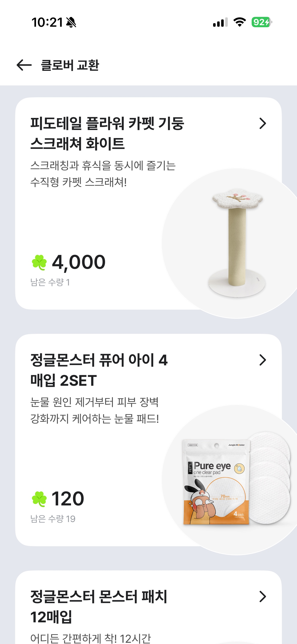
Task: Tap the Wi-Fi status icon
Action: (240, 22)
